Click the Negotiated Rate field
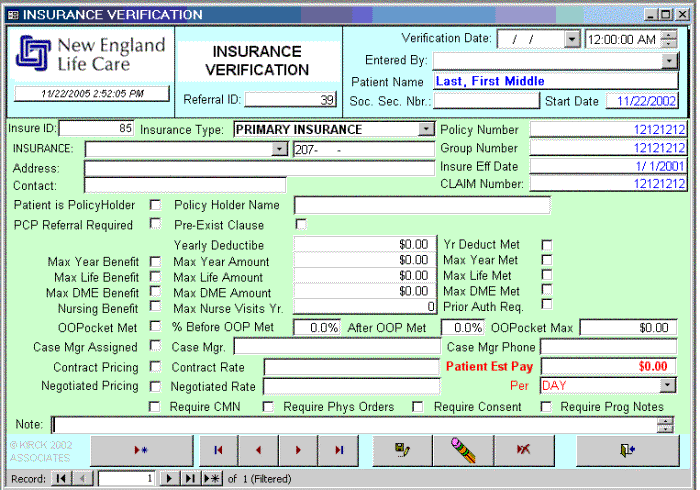The image size is (700, 490). [351, 386]
